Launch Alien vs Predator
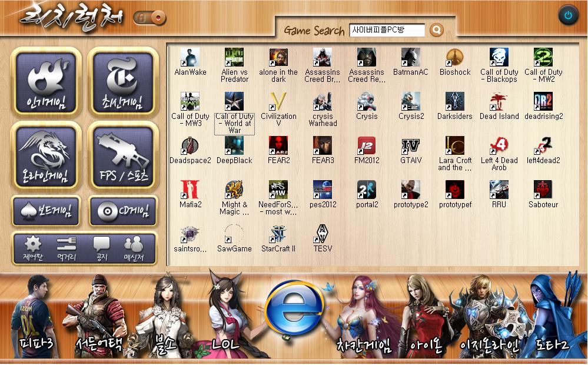The image size is (588, 365). [234, 65]
